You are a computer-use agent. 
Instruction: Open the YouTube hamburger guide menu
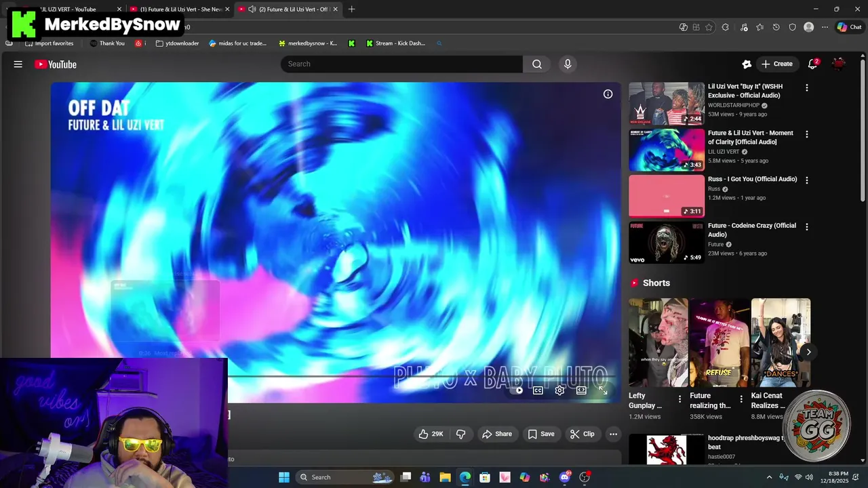18,64
